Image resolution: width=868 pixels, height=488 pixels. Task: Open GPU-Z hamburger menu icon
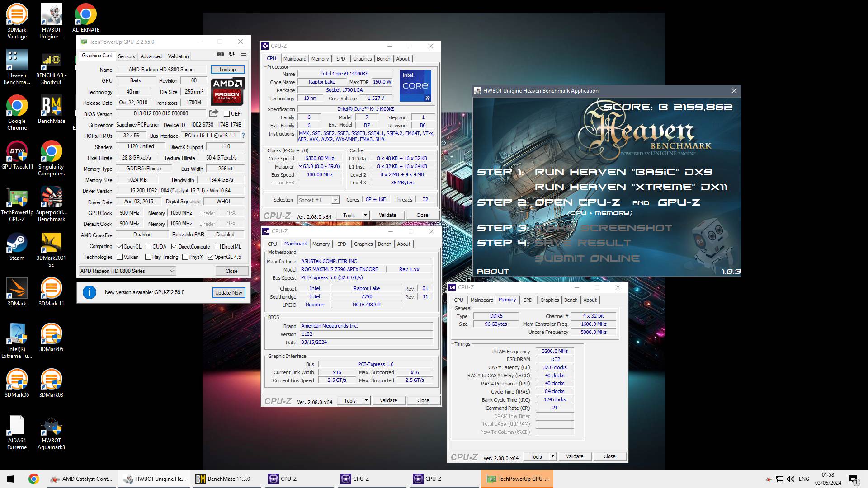[243, 54]
